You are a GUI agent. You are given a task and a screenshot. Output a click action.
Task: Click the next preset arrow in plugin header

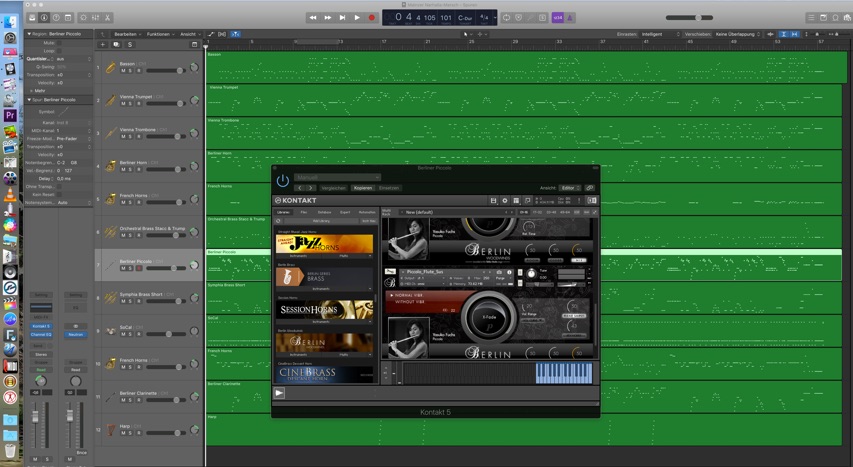(x=311, y=188)
